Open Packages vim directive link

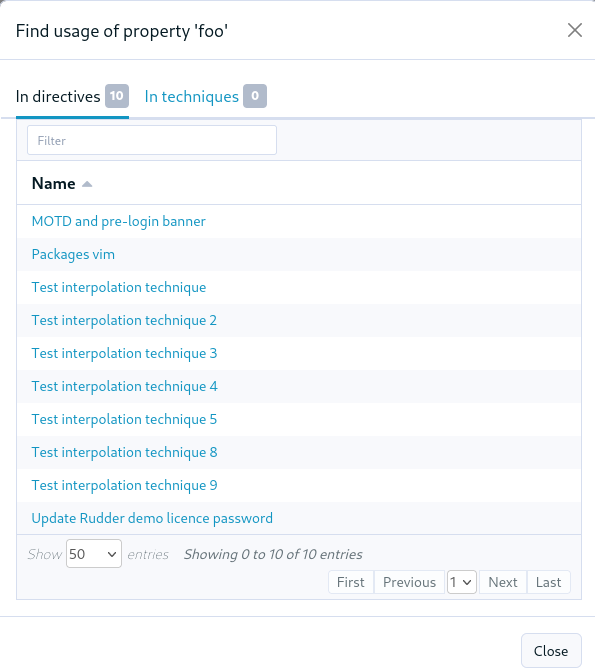(x=73, y=254)
